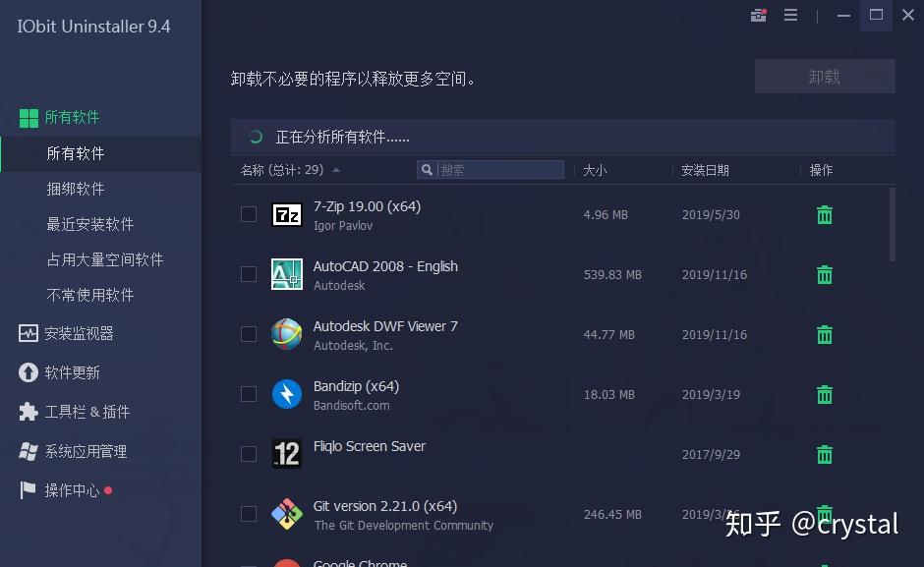924x567 pixels.
Task: Click the toolbox icon in title bar
Action: [x=759, y=16]
